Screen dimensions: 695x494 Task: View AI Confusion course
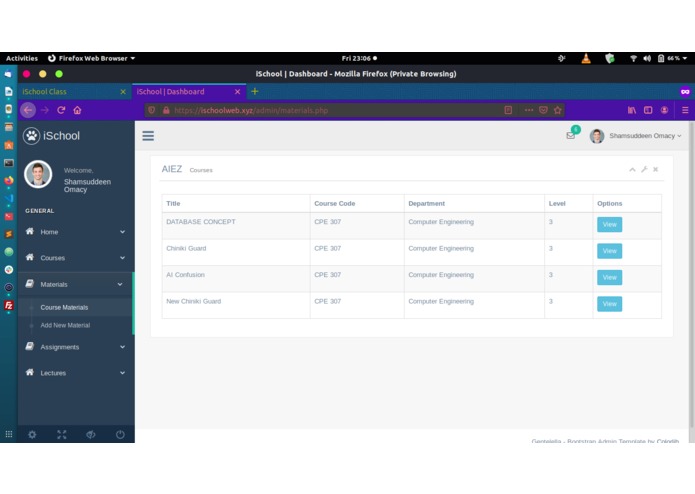(x=609, y=277)
